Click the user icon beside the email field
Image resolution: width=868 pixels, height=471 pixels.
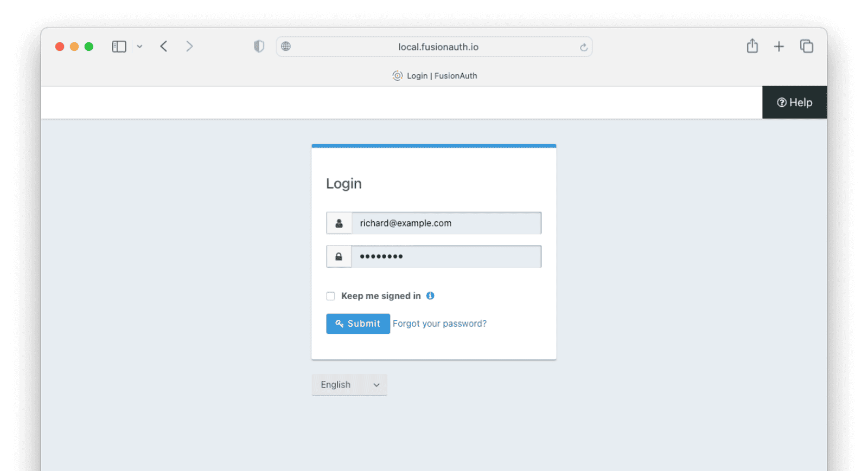pos(339,223)
